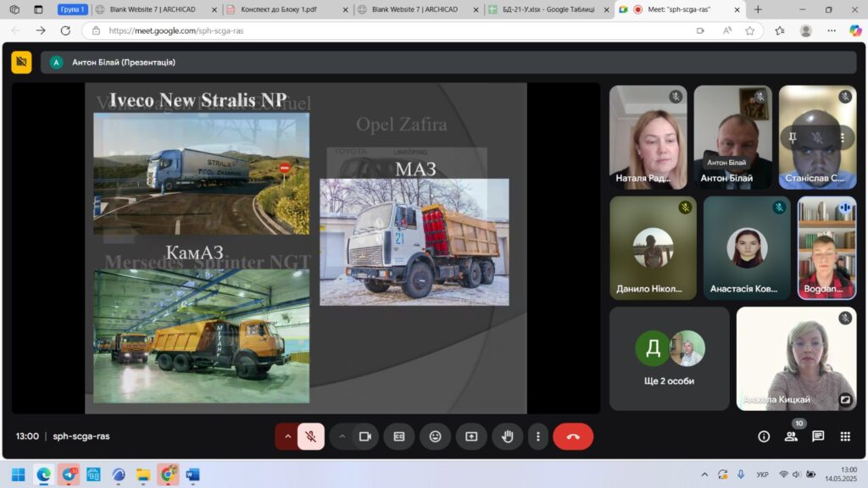Open the chat with everyone panel
Image resolution: width=868 pixels, height=488 pixels.
tap(818, 436)
